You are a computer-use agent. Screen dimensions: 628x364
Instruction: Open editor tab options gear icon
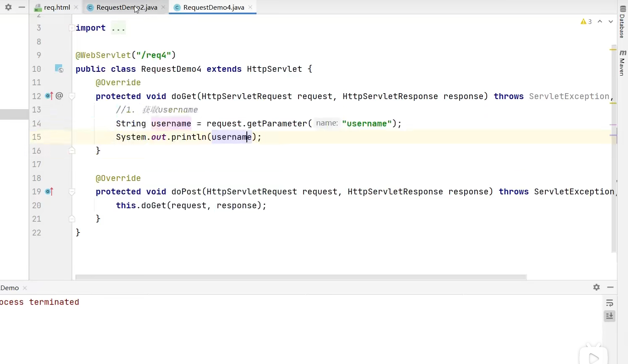pos(8,7)
